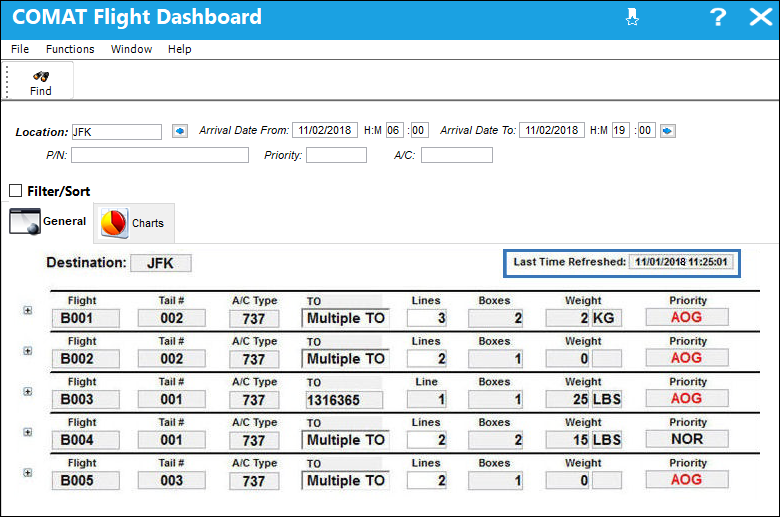The image size is (780, 517).
Task: Click the Tail # 003 cell for B005
Action: (x=172, y=481)
